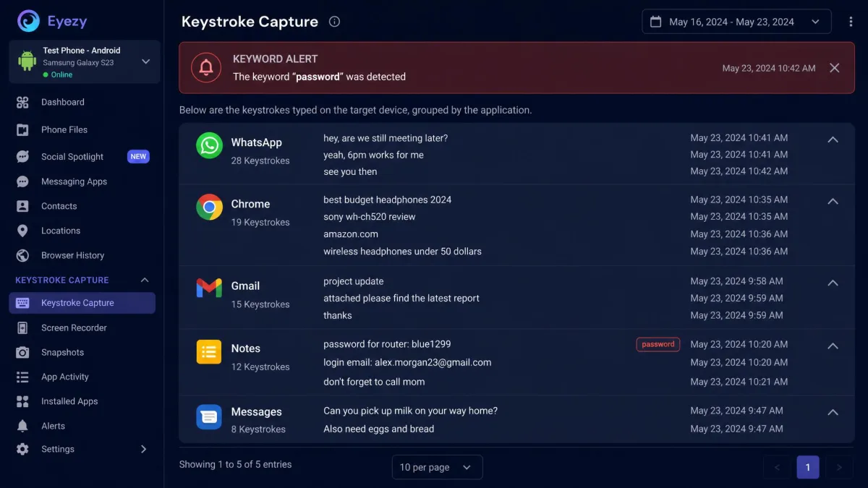Click the Messaging Apps bubble icon
The height and width of the screenshot is (488, 868).
(x=22, y=181)
